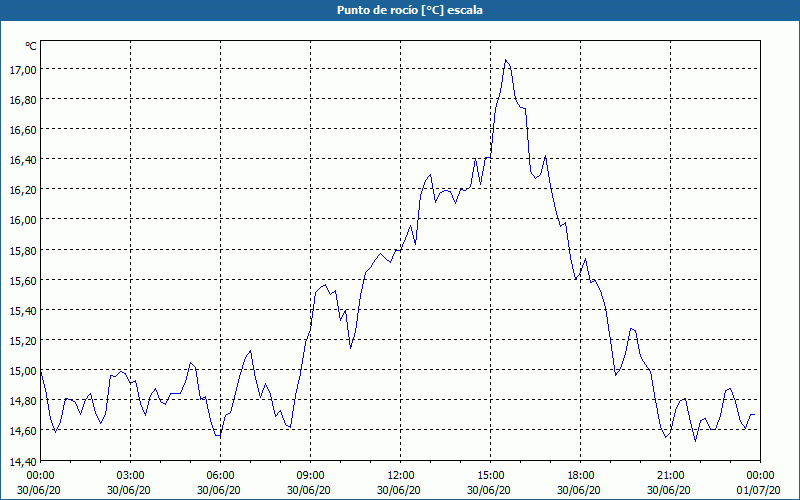Click the dew point curve peak above 17,00

point(506,60)
